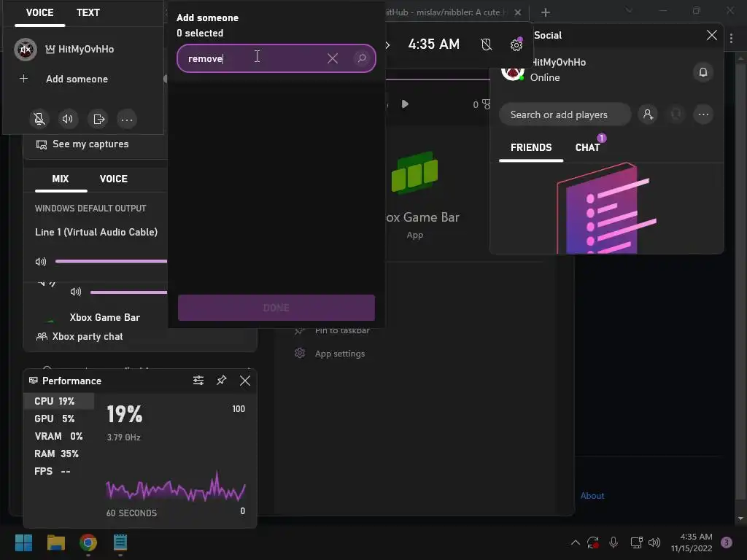Close the Performance widget
The image size is (747, 560).
245,381
